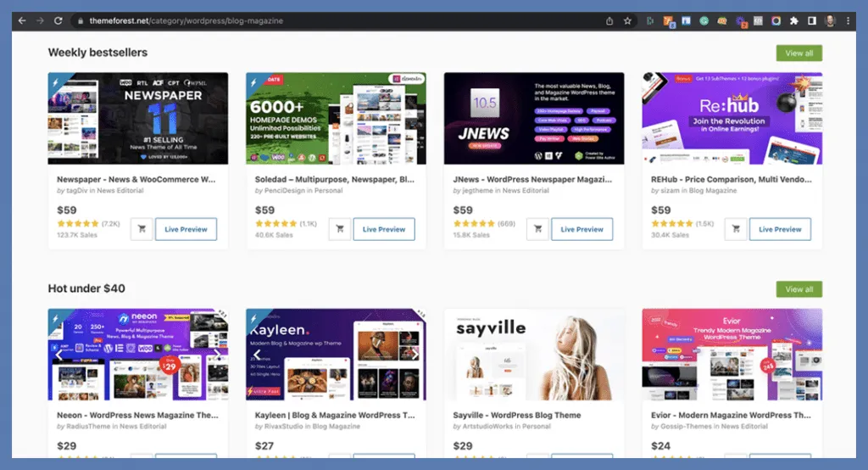The width and height of the screenshot is (868, 470).
Task: Click the share icon in address bar
Action: pyautogui.click(x=609, y=21)
